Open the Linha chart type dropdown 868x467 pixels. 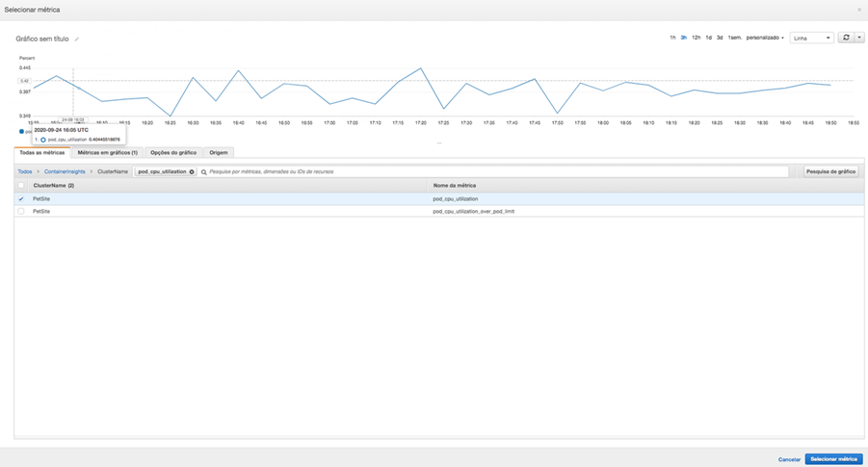[x=811, y=38]
